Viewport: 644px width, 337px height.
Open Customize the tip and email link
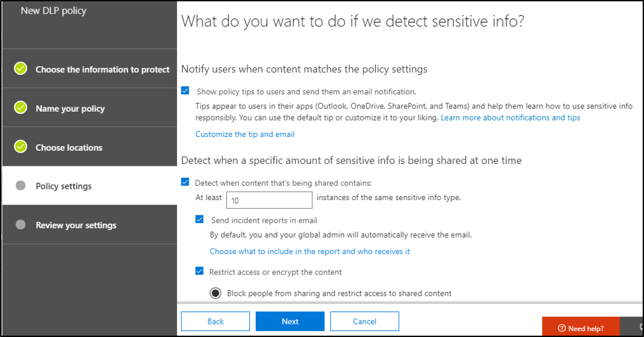click(245, 134)
